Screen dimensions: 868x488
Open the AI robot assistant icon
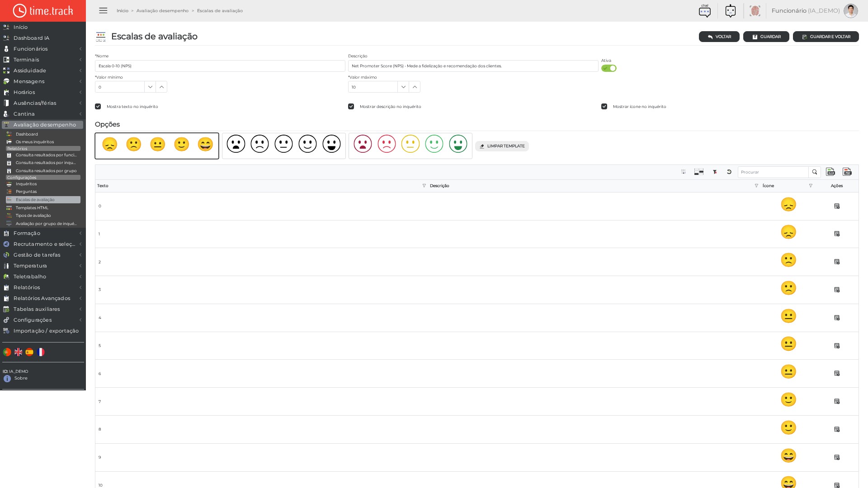click(x=730, y=11)
